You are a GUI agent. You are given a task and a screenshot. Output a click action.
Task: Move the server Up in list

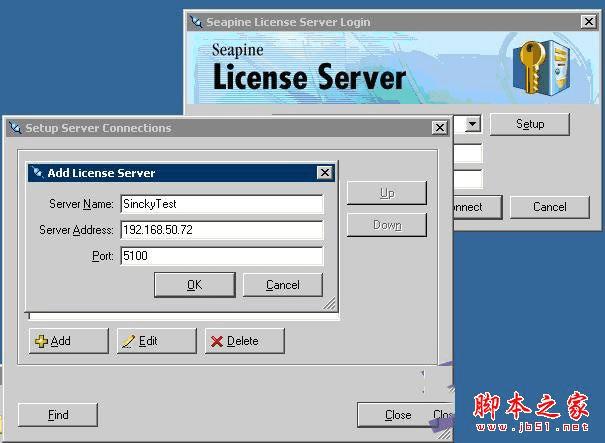(387, 193)
